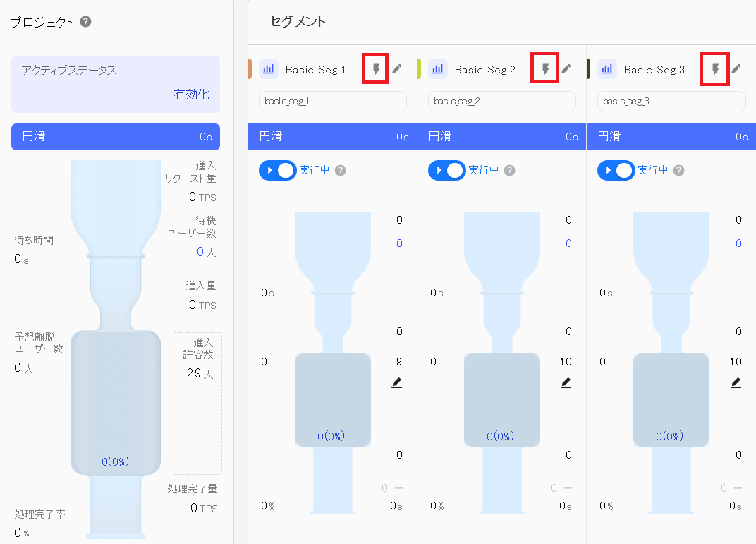Screen dimensions: 756x544
Task: Click the project 円滑 status bar
Action: tap(116, 137)
